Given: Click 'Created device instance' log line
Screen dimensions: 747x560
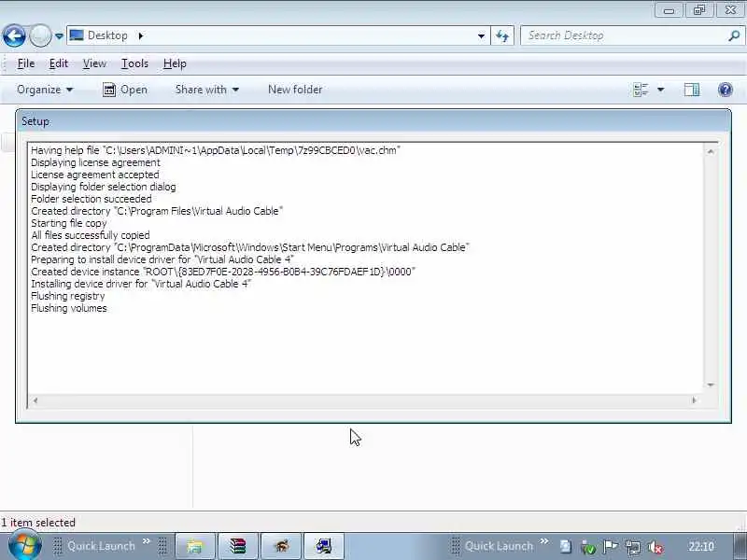Looking at the screenshot, I should [223, 272].
